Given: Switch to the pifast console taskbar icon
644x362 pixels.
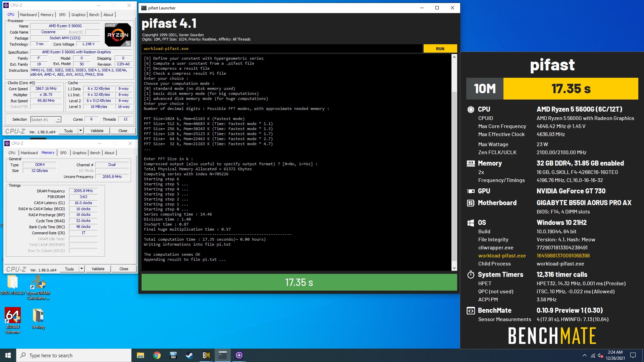Looking at the screenshot, I should (222, 355).
